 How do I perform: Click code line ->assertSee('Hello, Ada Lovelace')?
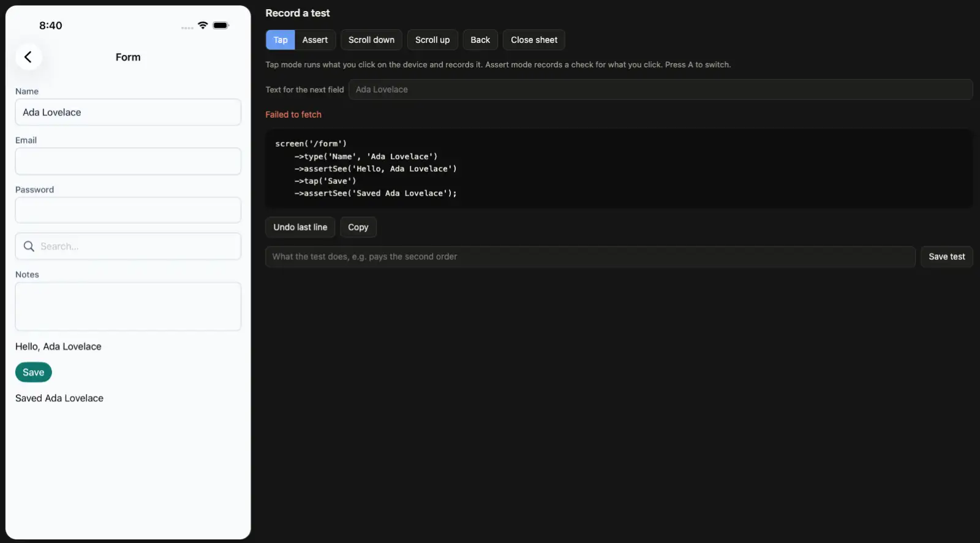pyautogui.click(x=375, y=169)
